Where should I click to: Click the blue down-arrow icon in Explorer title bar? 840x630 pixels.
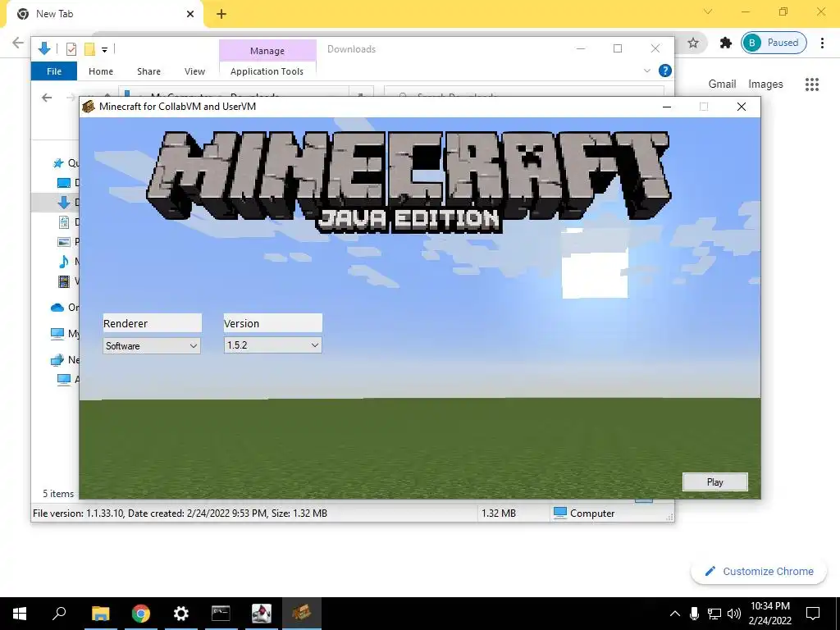point(44,49)
